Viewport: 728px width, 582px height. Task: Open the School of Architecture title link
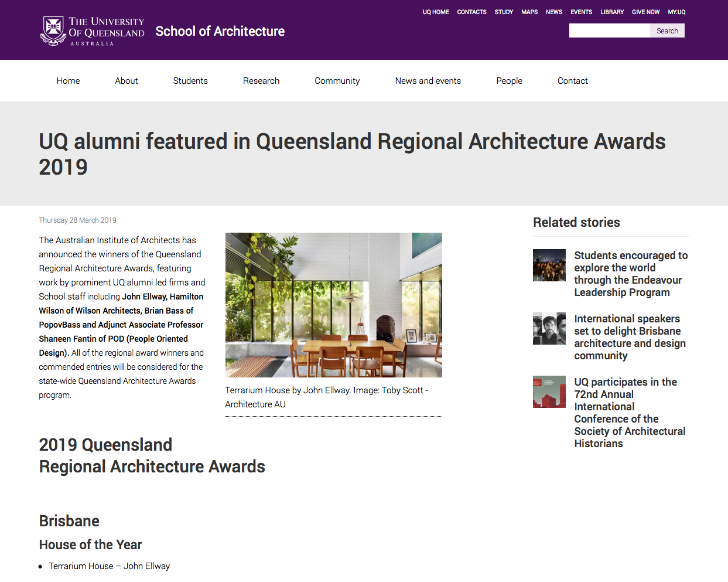[220, 31]
